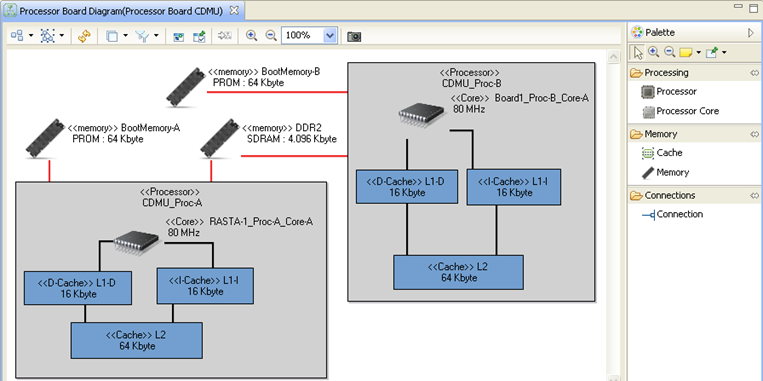
Task: Click the toolbar zoom out magnifier
Action: coord(271,36)
